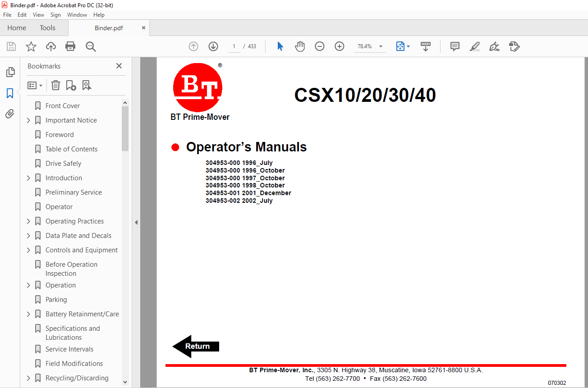The width and height of the screenshot is (588, 388).
Task: Select the Preliminary Service bookmark
Action: pos(73,192)
